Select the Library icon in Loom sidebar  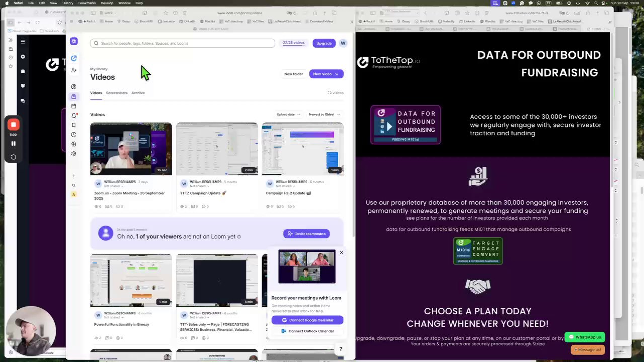pyautogui.click(x=74, y=97)
